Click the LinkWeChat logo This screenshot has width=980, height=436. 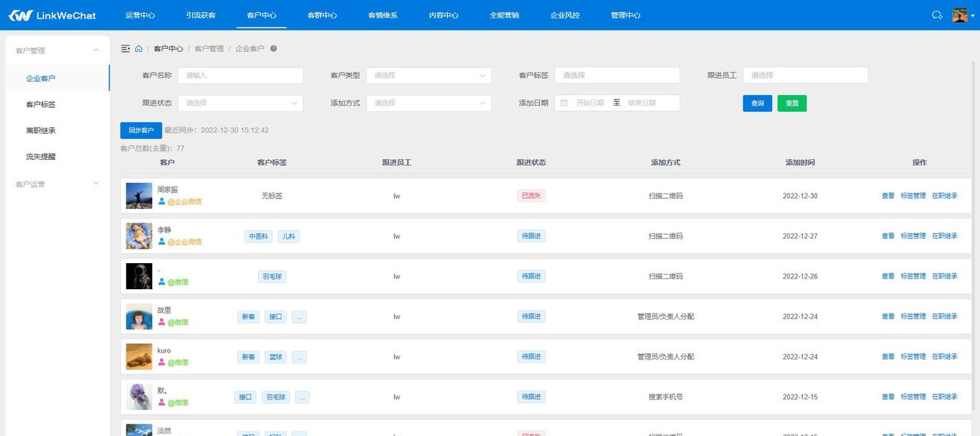pos(52,15)
